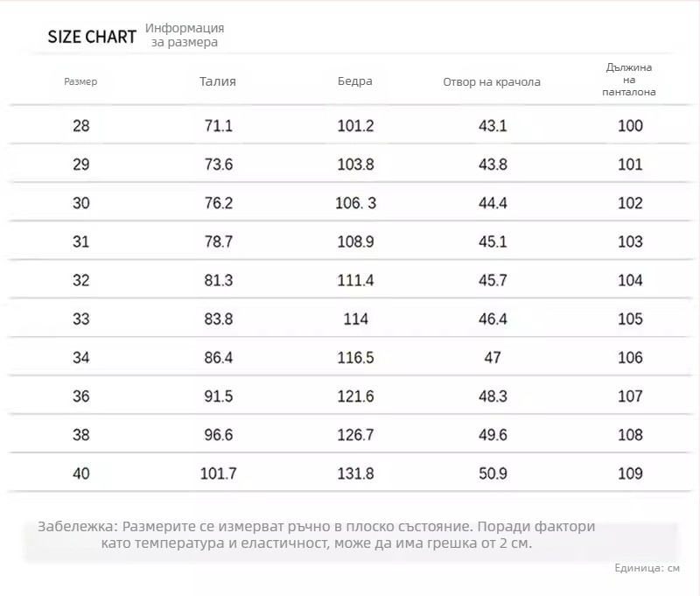Select the Размер column header

[80, 81]
